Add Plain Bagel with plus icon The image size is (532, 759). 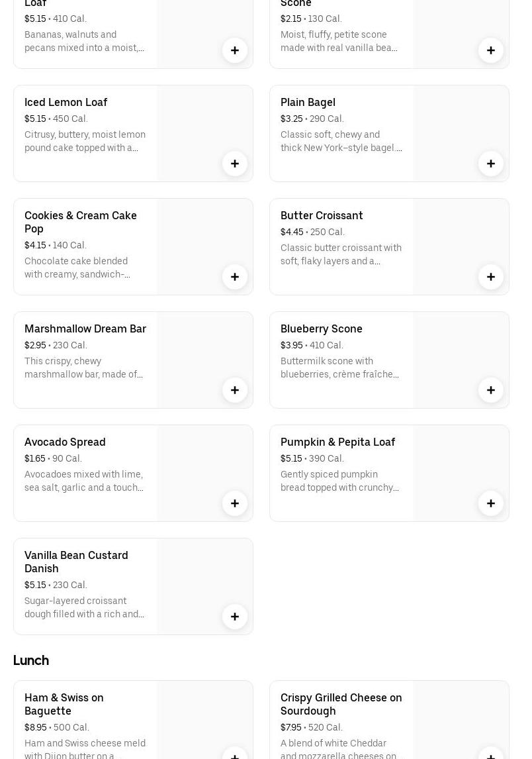(491, 164)
